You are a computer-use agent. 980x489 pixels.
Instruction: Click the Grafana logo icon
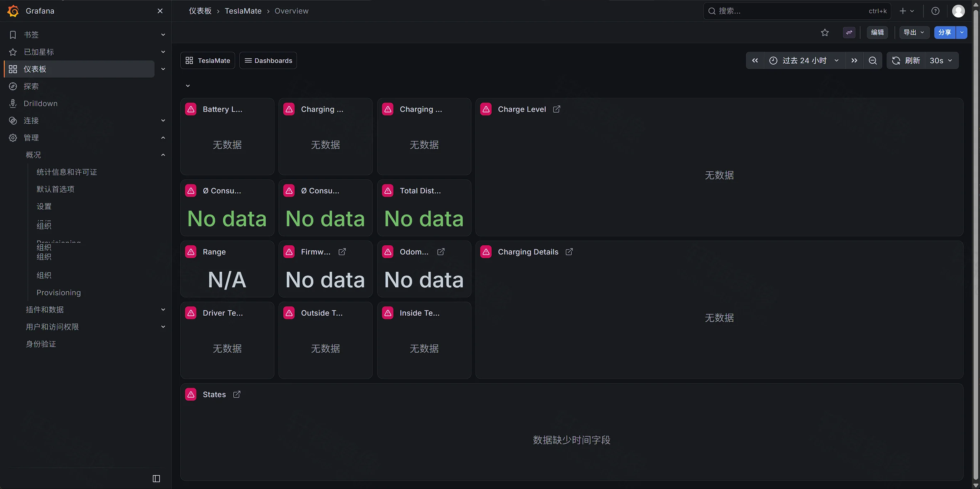[13, 11]
